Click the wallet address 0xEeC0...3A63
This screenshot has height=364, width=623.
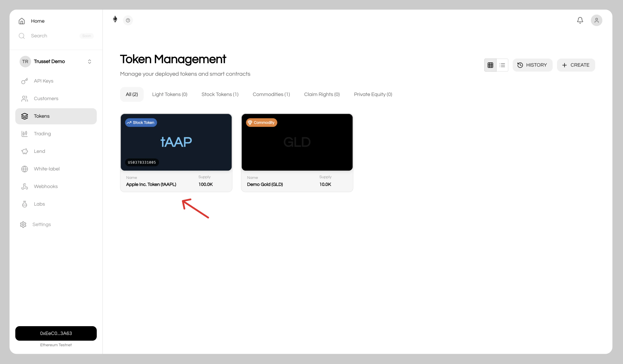[x=56, y=333]
